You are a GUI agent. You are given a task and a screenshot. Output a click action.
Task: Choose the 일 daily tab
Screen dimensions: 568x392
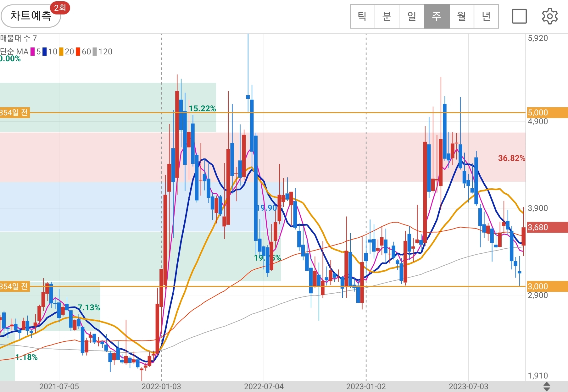tap(412, 16)
